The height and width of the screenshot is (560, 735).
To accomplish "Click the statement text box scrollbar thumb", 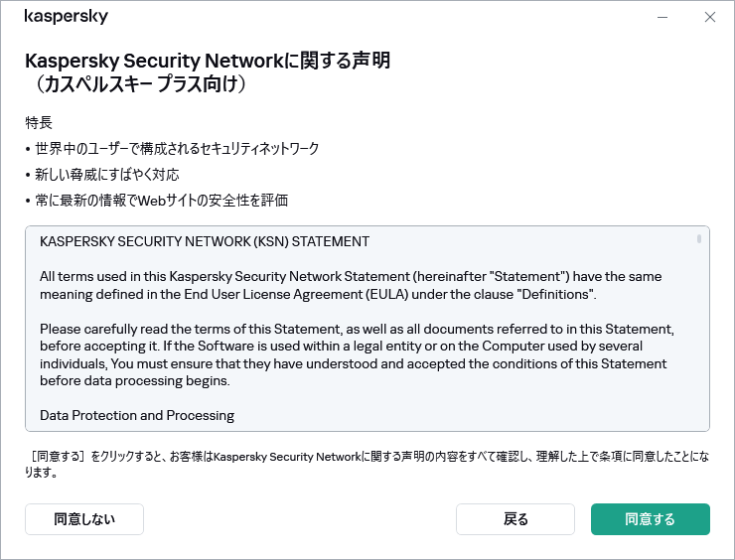I will click(x=699, y=239).
